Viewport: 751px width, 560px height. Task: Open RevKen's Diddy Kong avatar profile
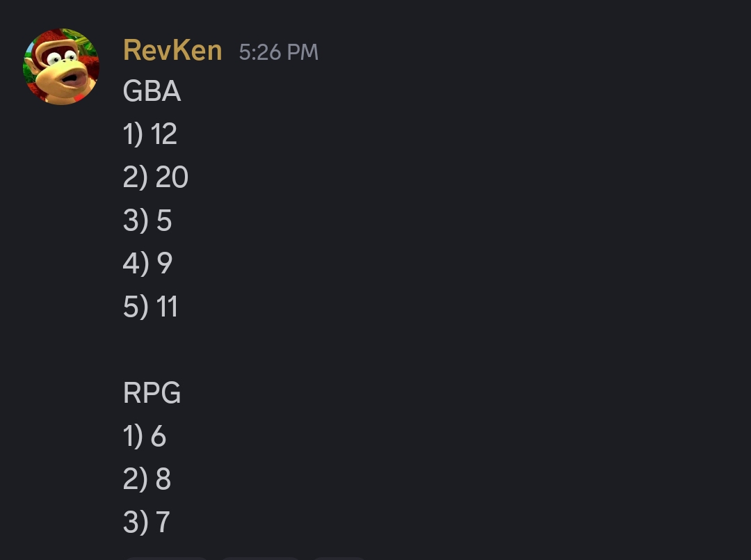tap(61, 67)
